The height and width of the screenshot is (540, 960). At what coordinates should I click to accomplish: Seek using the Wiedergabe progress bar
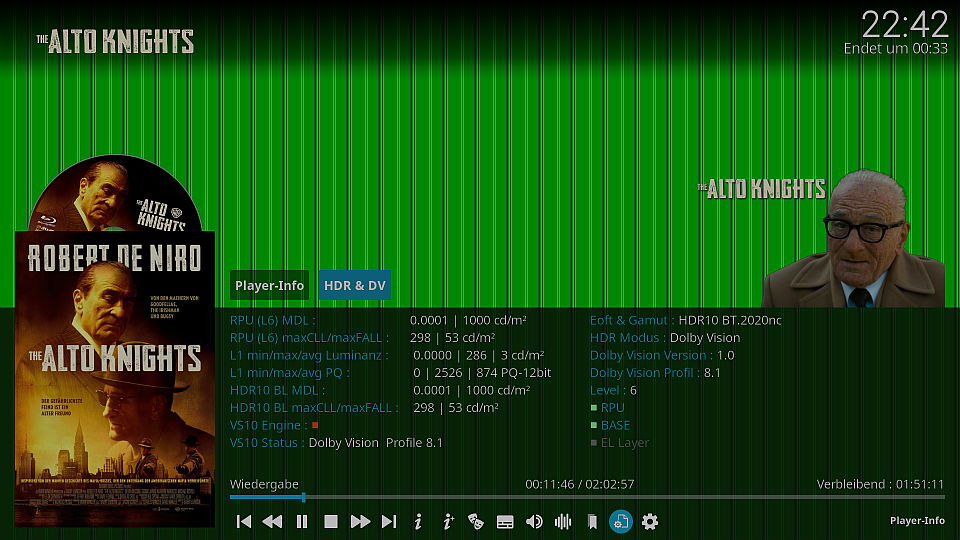coord(587,497)
